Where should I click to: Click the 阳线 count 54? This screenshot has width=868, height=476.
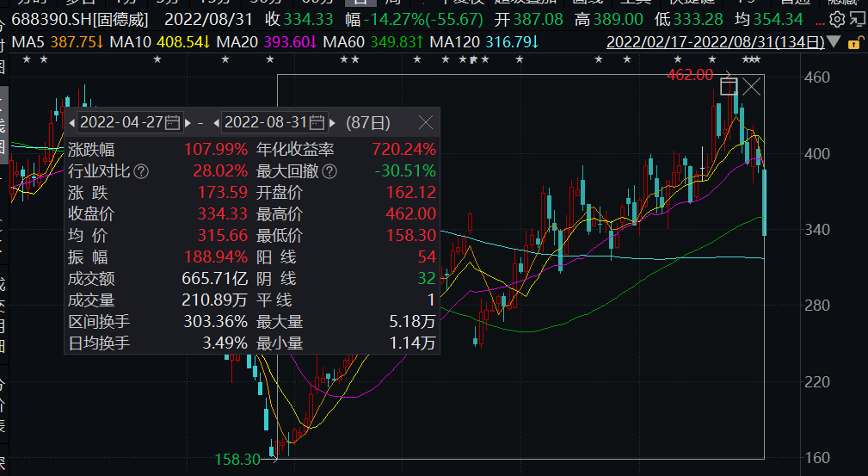427,257
